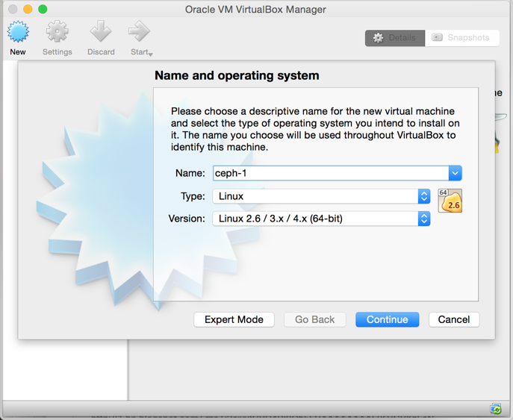The image size is (513, 420).
Task: Click the green zoom window button
Action: coord(43,9)
